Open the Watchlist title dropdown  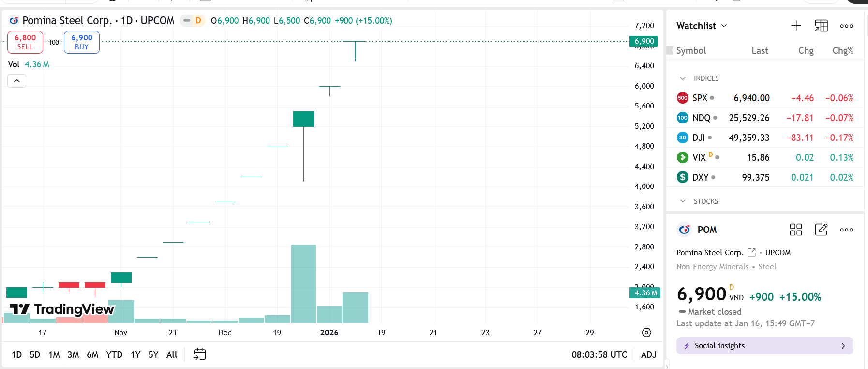pyautogui.click(x=702, y=26)
